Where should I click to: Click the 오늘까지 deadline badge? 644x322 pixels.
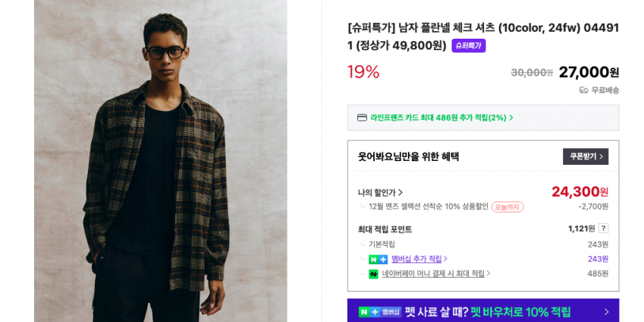click(x=507, y=207)
